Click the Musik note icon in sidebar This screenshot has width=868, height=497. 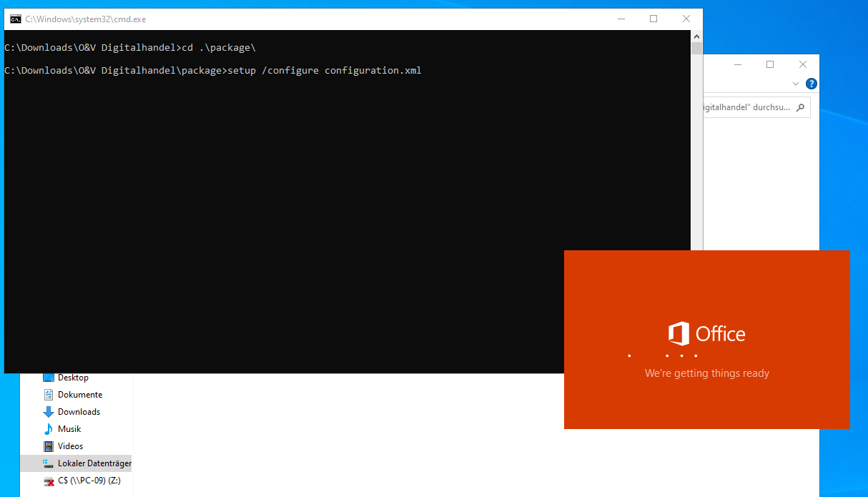49,429
